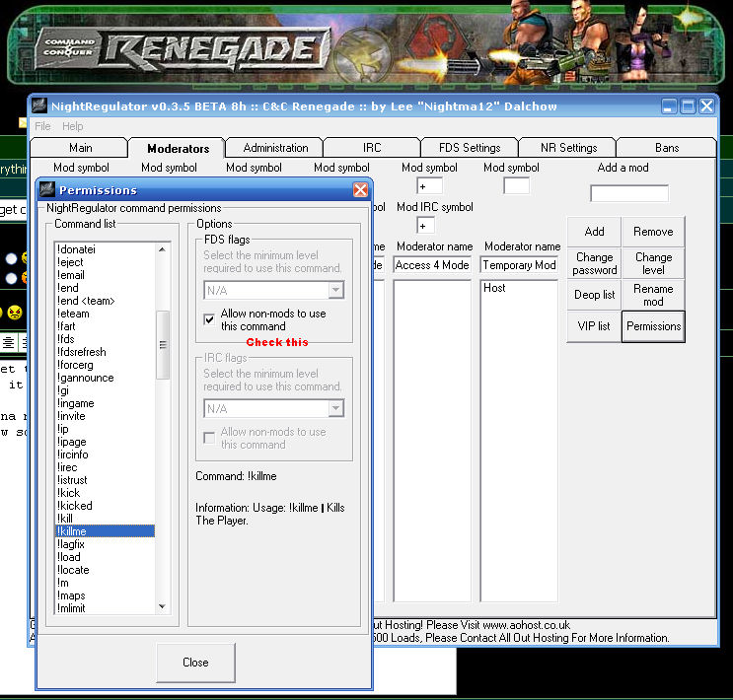Click the VIP list button
Screen dimensions: 733x700
click(593, 326)
